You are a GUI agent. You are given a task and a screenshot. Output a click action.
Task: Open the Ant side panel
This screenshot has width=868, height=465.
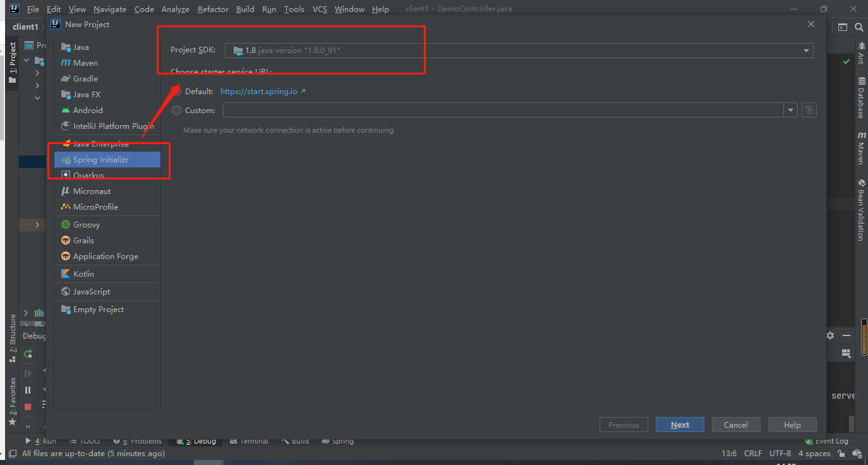pyautogui.click(x=861, y=53)
